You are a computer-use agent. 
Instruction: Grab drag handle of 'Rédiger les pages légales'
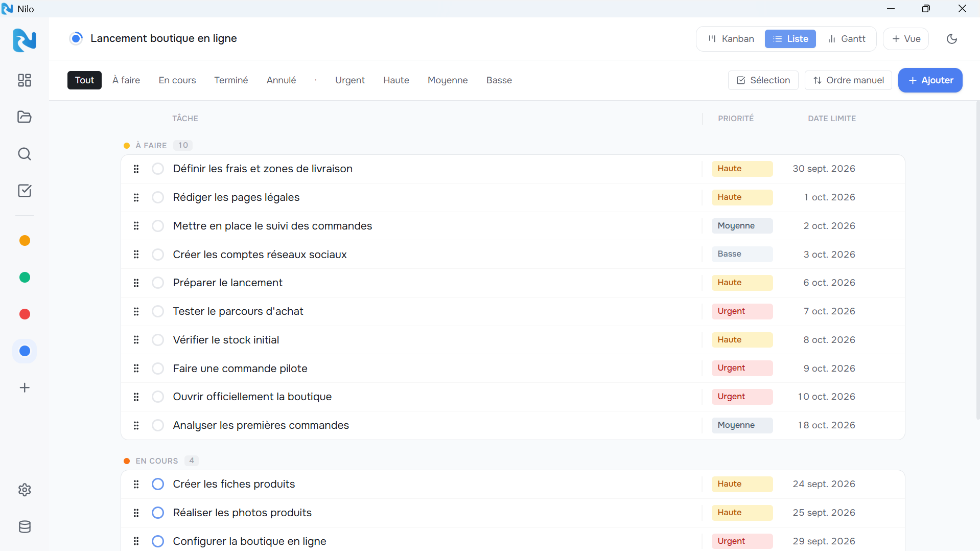[x=136, y=197]
